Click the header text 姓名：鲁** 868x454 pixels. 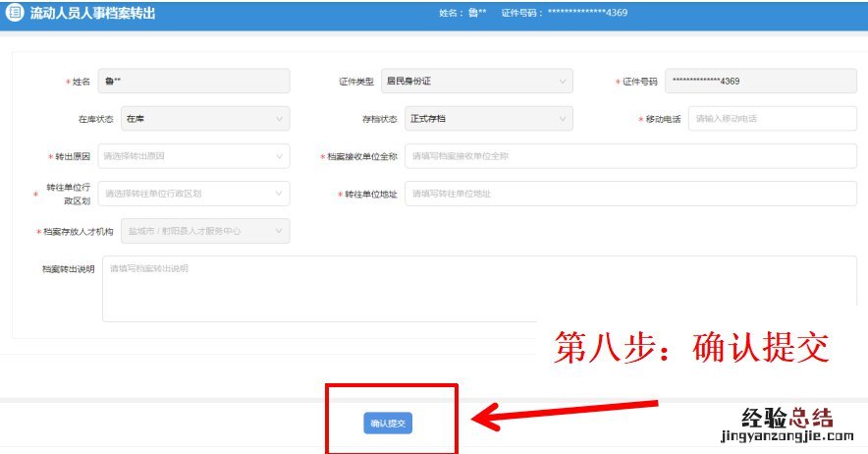coord(462,13)
